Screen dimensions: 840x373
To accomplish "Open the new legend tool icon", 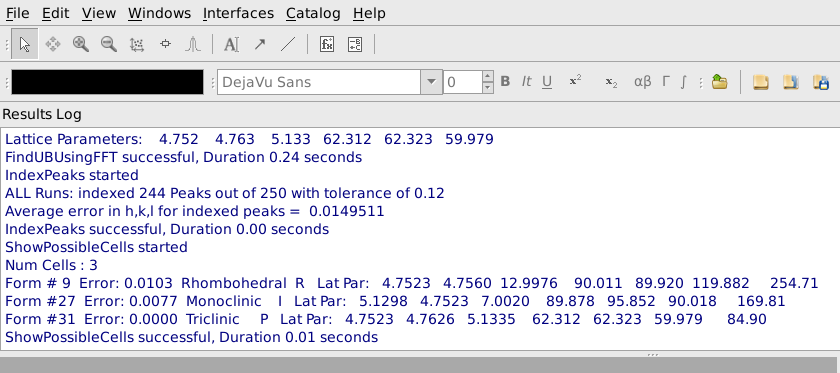I will (x=355, y=44).
